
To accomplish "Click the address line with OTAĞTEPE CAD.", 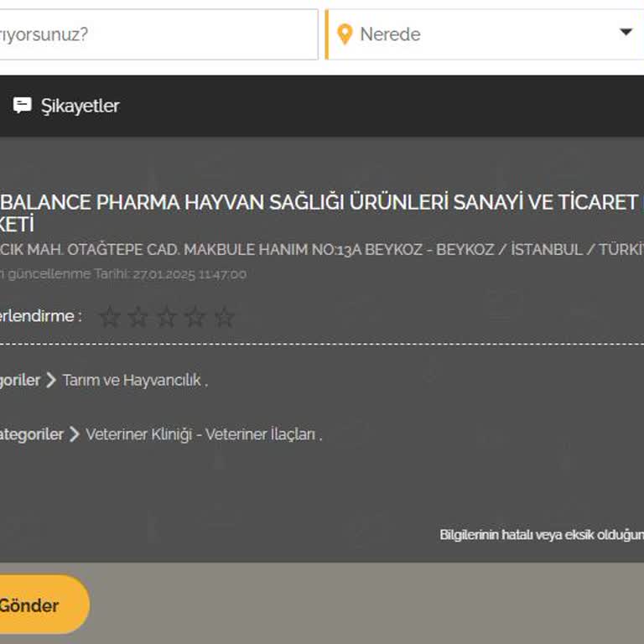I will (322, 249).
